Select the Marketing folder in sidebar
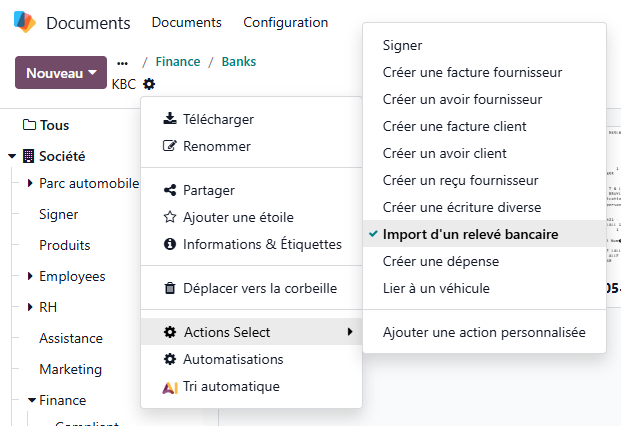Screen dimensions: 621x426 70,369
